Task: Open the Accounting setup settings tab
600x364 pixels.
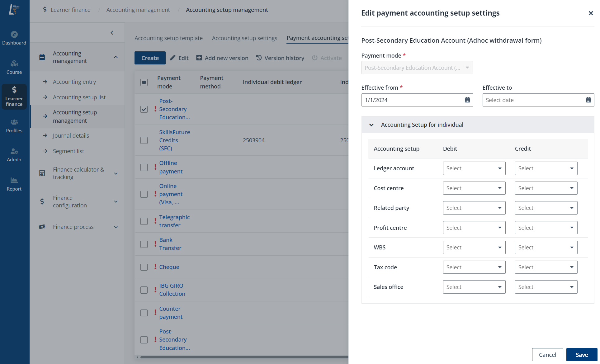Action: 244,38
